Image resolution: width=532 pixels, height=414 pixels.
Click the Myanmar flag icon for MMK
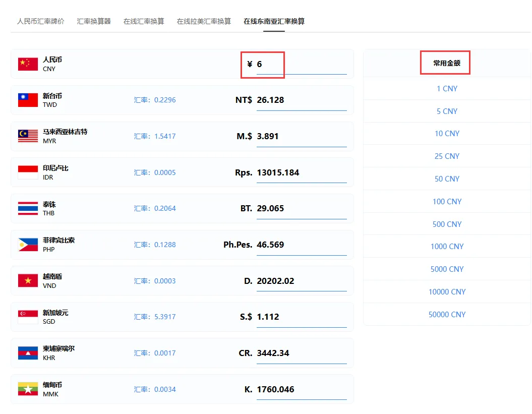coord(28,389)
